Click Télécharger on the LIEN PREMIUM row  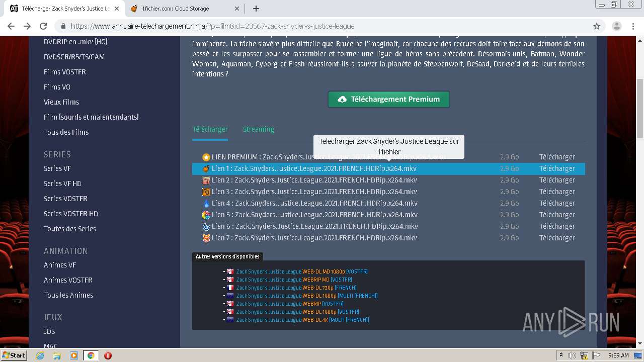[x=557, y=157]
